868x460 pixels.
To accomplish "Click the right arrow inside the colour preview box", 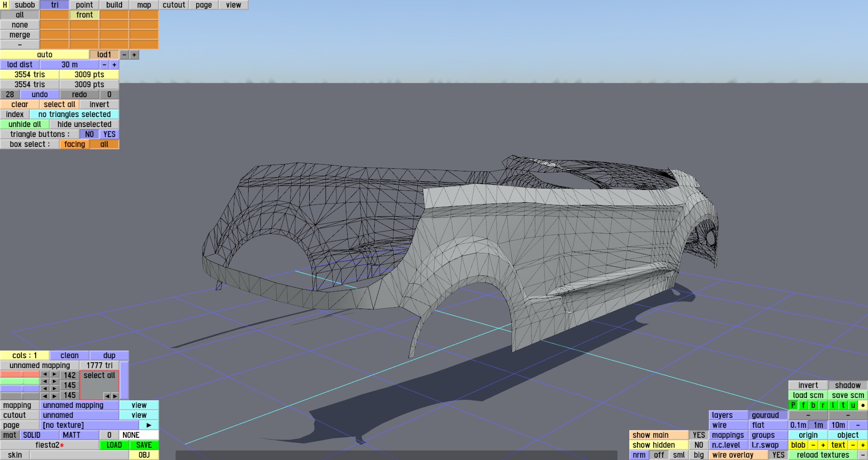I will tap(115, 396).
